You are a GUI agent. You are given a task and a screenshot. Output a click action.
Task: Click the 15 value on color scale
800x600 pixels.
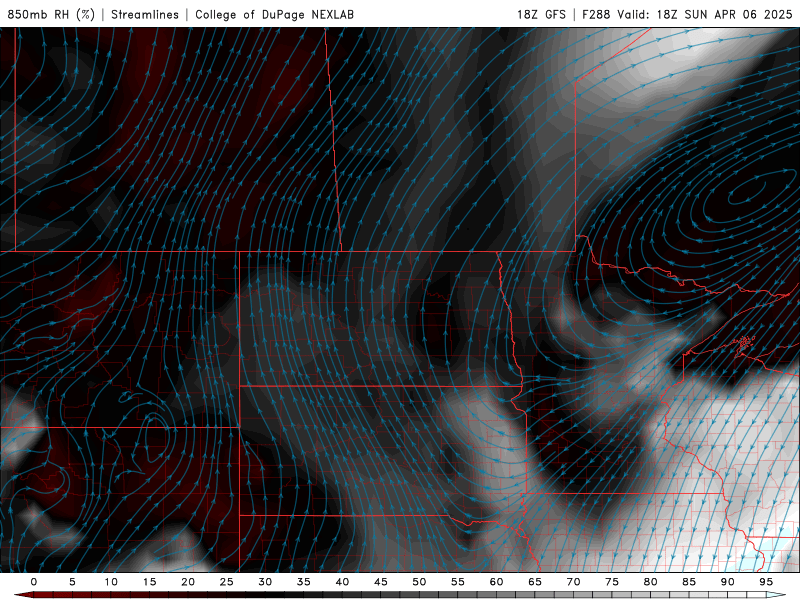[x=149, y=582]
